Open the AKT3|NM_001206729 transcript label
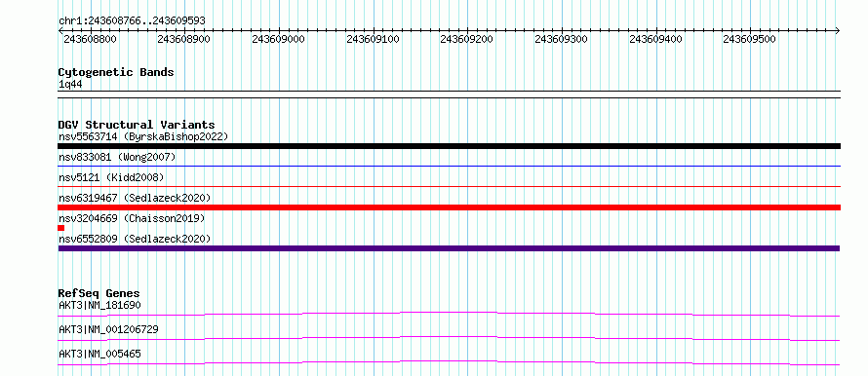This screenshot has height=376, width=868. pyautogui.click(x=108, y=329)
